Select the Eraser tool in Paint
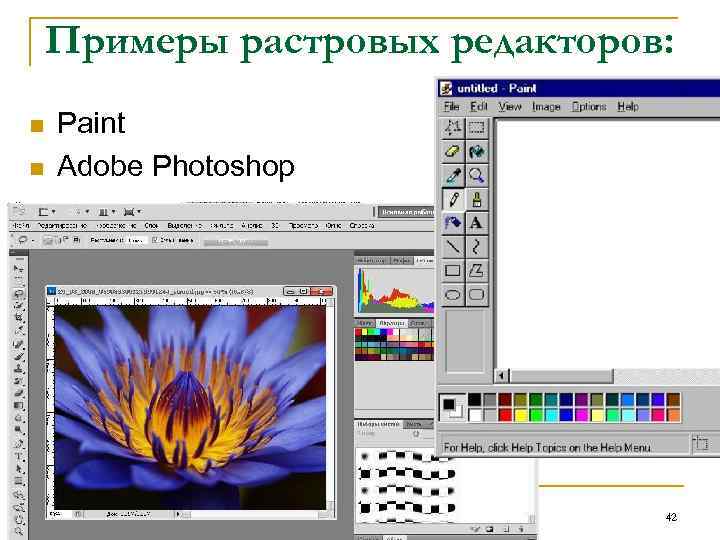 pyautogui.click(x=453, y=152)
